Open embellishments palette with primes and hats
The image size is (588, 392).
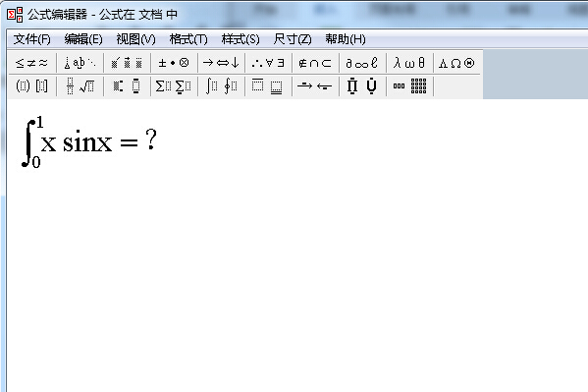coord(128,63)
